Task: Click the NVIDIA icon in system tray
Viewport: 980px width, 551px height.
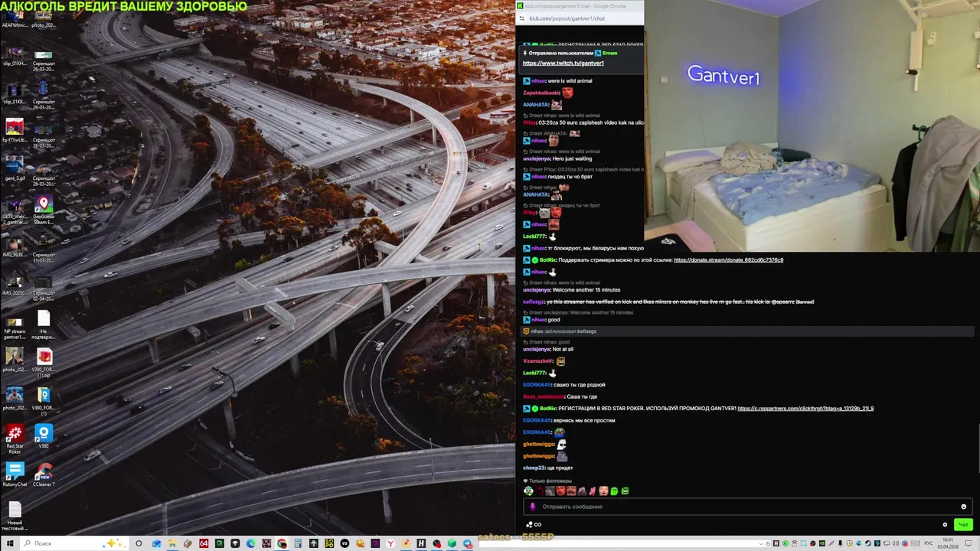Action: (x=822, y=543)
